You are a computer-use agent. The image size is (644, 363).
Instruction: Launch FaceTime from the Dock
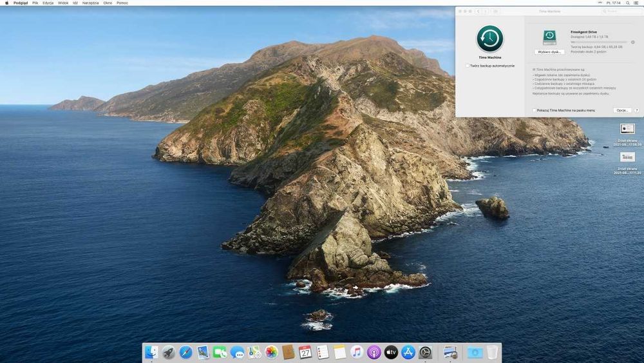[220, 352]
